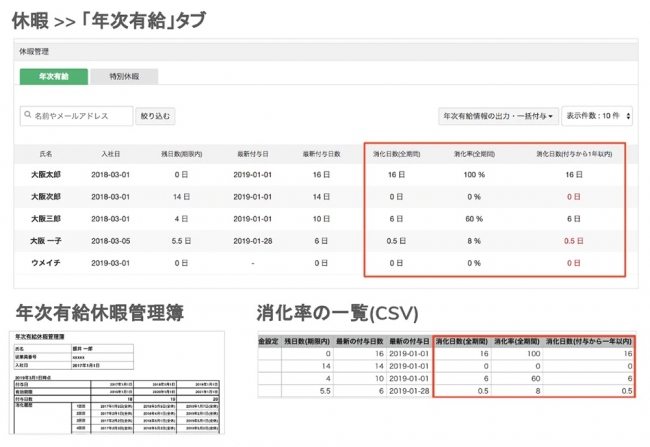Open the 表示件数: 10 件 selector
This screenshot has width=650, height=447.
[597, 116]
